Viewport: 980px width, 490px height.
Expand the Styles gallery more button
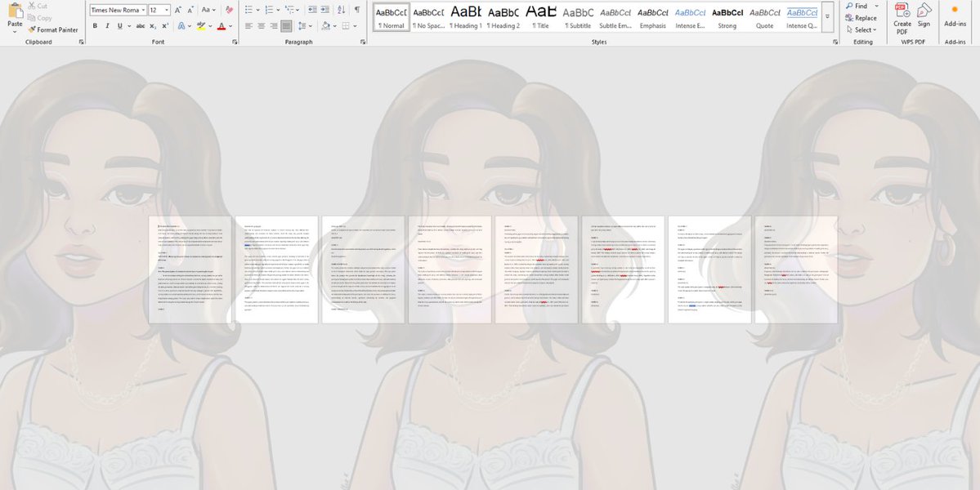[x=827, y=17]
